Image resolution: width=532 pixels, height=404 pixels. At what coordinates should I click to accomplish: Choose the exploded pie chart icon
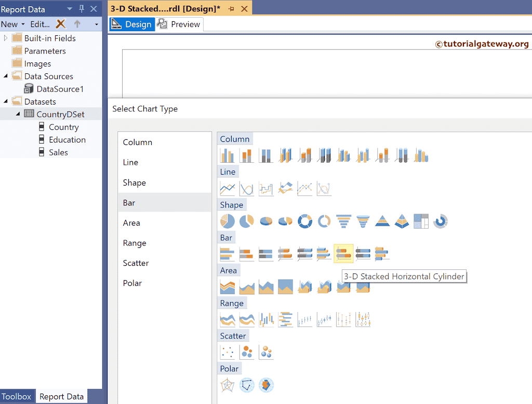pyautogui.click(x=247, y=221)
